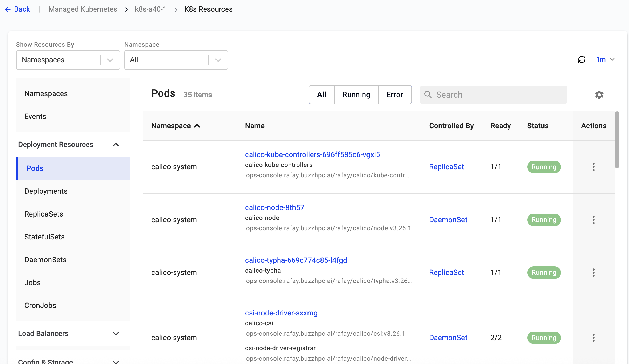This screenshot has height=364, width=629.
Task: Open the Show Resources By dropdown
Action: tap(68, 60)
